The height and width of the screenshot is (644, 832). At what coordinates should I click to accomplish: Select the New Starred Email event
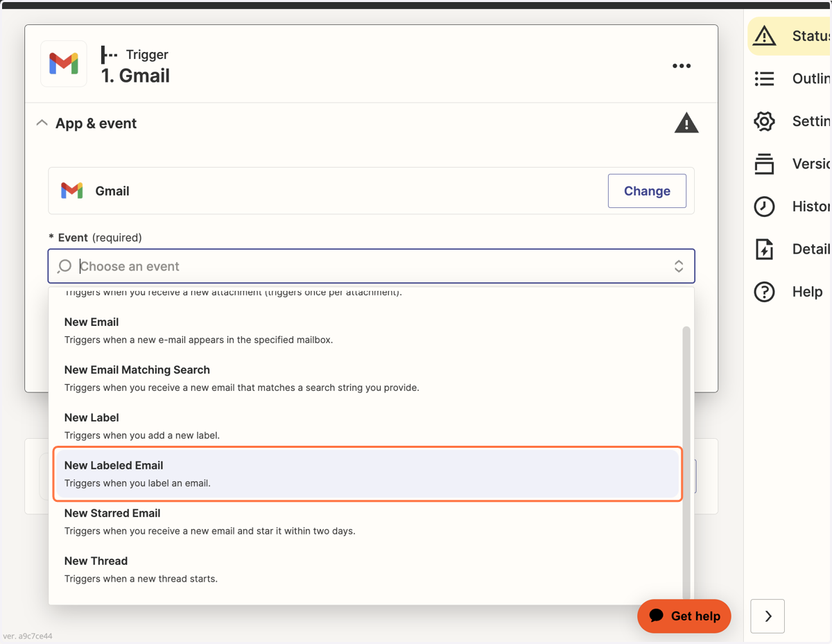pyautogui.click(x=367, y=522)
